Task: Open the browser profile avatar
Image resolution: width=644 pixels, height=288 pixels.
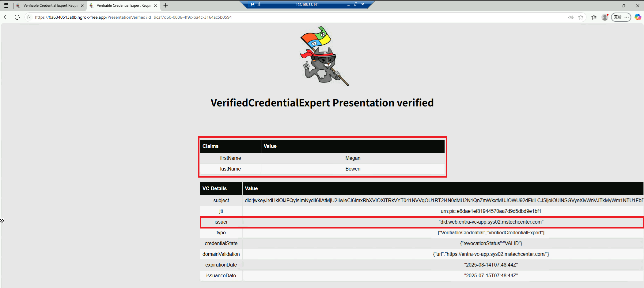Action: [605, 17]
